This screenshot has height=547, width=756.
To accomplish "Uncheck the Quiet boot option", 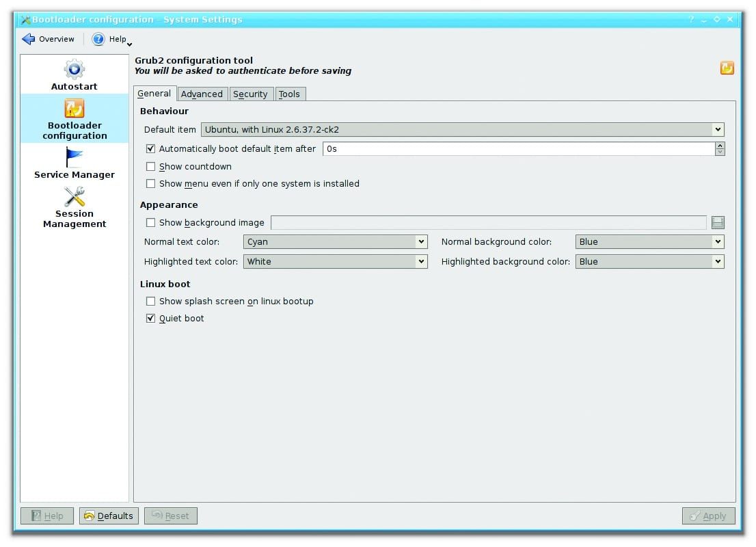I will point(151,318).
